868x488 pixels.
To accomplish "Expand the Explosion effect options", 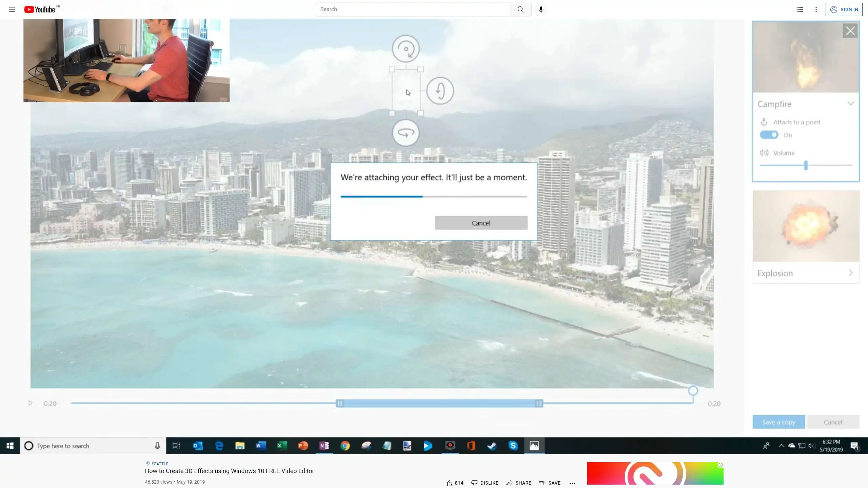I will [x=850, y=273].
